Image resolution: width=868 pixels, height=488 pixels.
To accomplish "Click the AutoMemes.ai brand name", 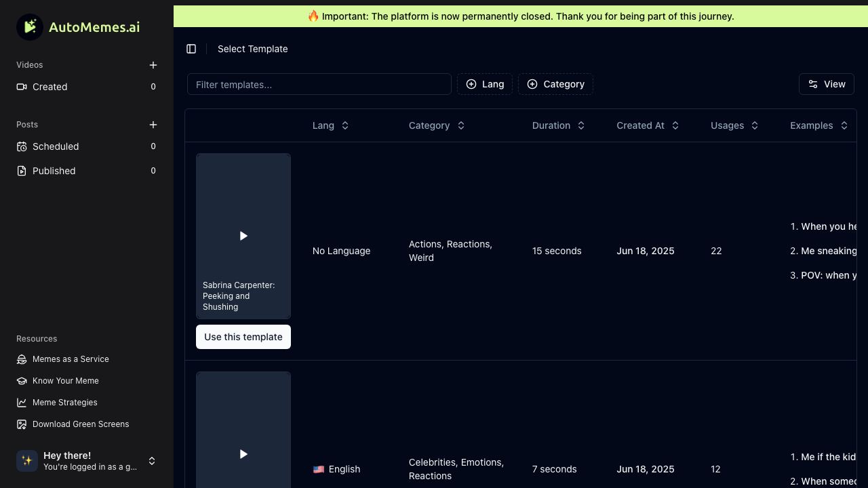I will pyautogui.click(x=94, y=27).
